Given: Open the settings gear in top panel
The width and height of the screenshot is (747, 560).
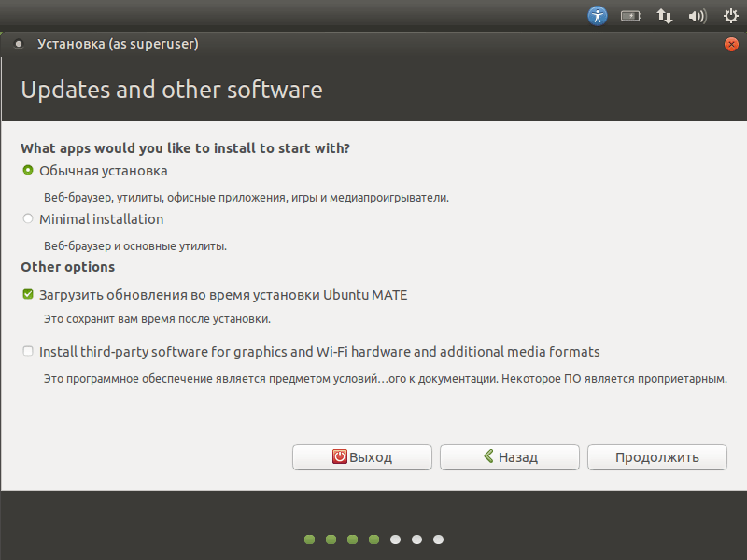Looking at the screenshot, I should point(729,16).
